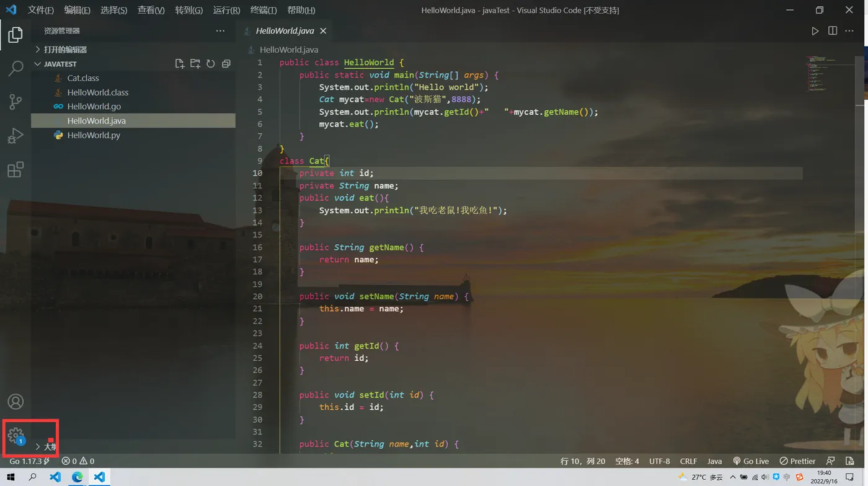
Task: Click the return name; code line
Action: [x=348, y=260]
